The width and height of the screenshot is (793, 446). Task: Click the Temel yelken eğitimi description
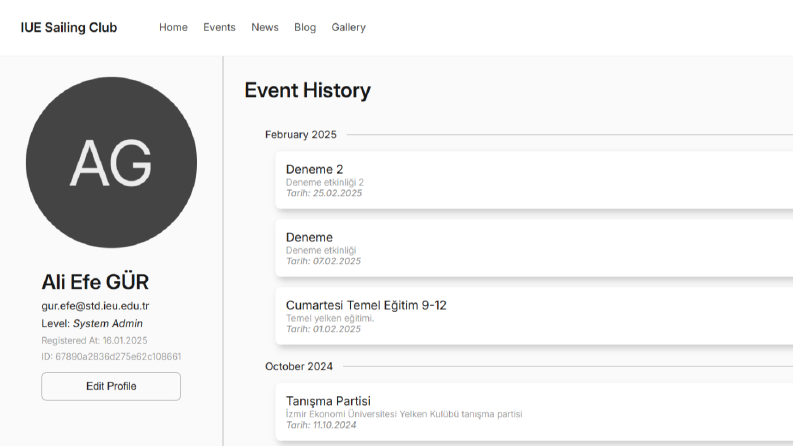coord(330,318)
